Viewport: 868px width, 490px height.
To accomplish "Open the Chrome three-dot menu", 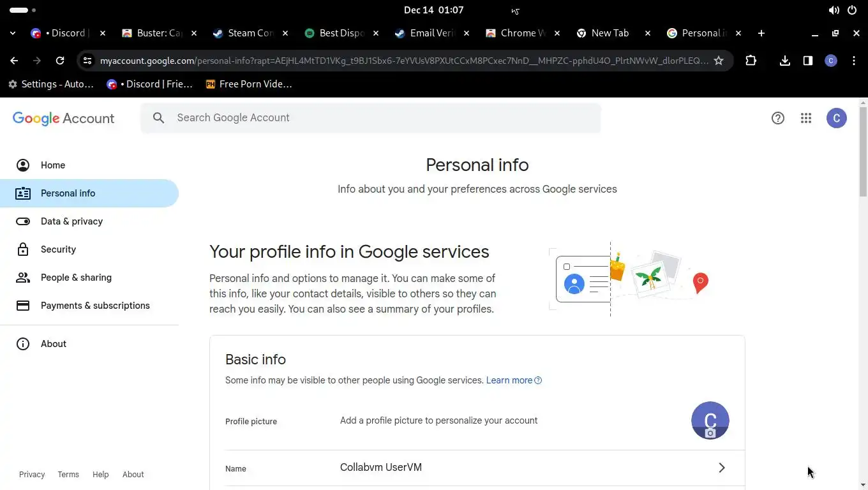I will click(x=854, y=61).
